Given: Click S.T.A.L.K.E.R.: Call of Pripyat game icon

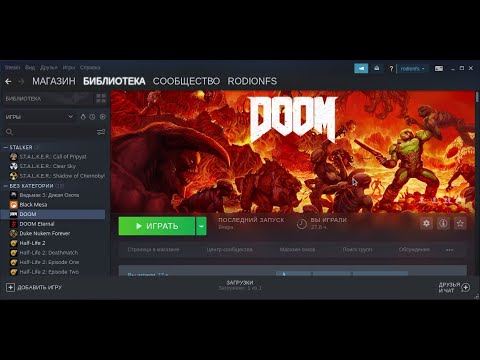Looking at the screenshot, I should click(14, 157).
